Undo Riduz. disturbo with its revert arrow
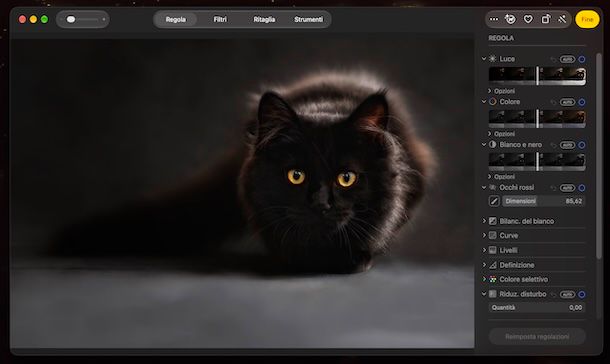610x364 pixels. click(553, 294)
